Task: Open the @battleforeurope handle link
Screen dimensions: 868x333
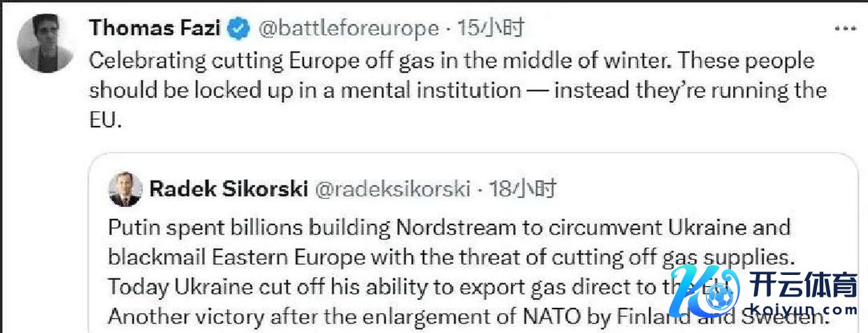Action: [349, 29]
